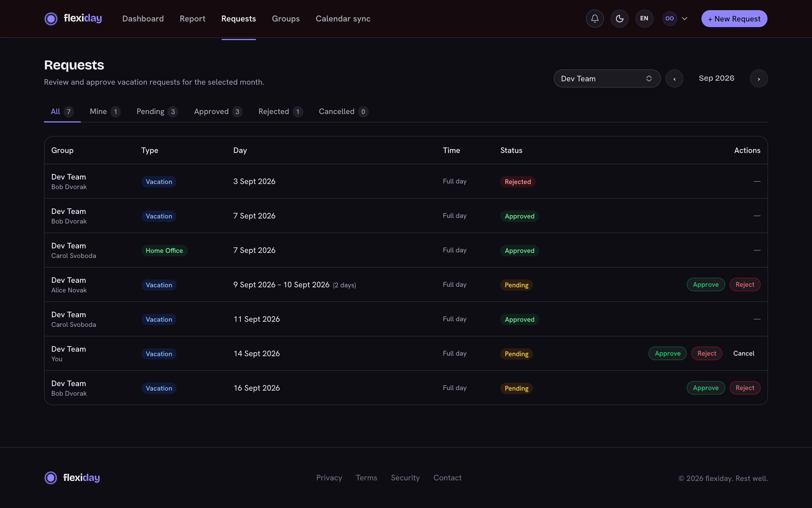This screenshot has width=812, height=508.
Task: Click the Day column header
Action: pyautogui.click(x=240, y=150)
